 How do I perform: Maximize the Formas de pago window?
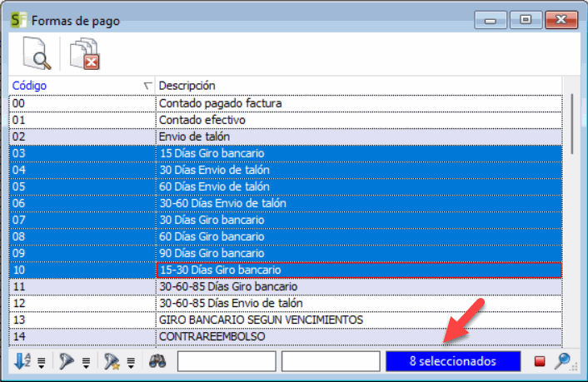point(526,20)
